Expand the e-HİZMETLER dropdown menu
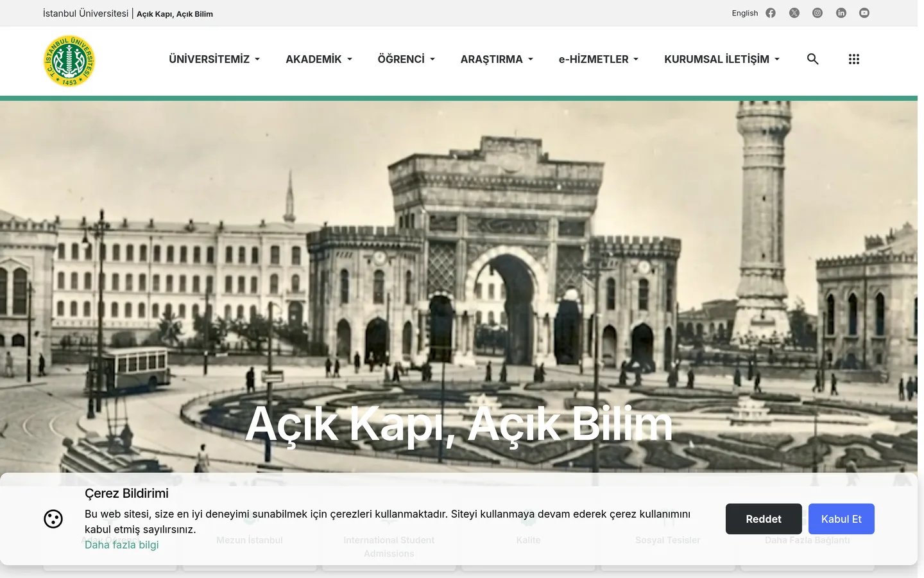Screen dimensions: 924x578 599,59
